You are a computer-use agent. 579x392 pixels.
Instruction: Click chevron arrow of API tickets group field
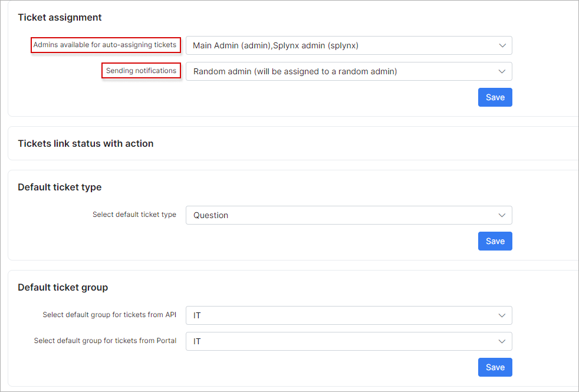tap(502, 315)
